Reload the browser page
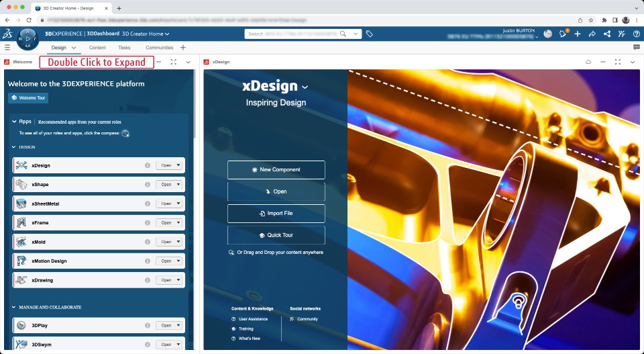The width and height of the screenshot is (644, 354). pyautogui.click(x=29, y=20)
